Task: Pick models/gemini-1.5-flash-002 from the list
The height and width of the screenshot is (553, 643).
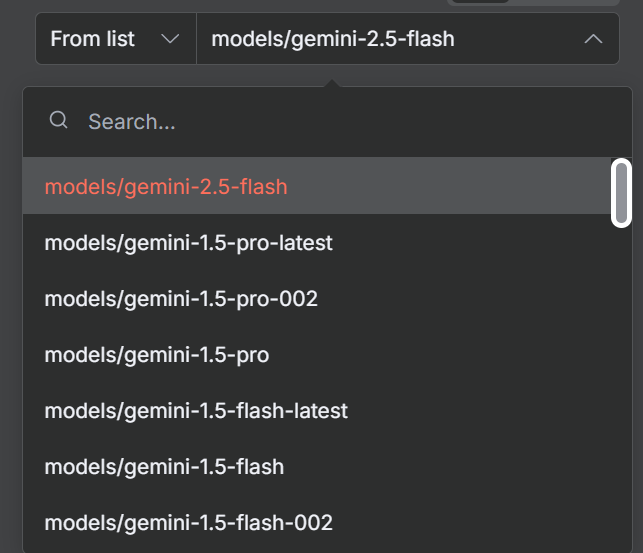Action: [x=188, y=523]
